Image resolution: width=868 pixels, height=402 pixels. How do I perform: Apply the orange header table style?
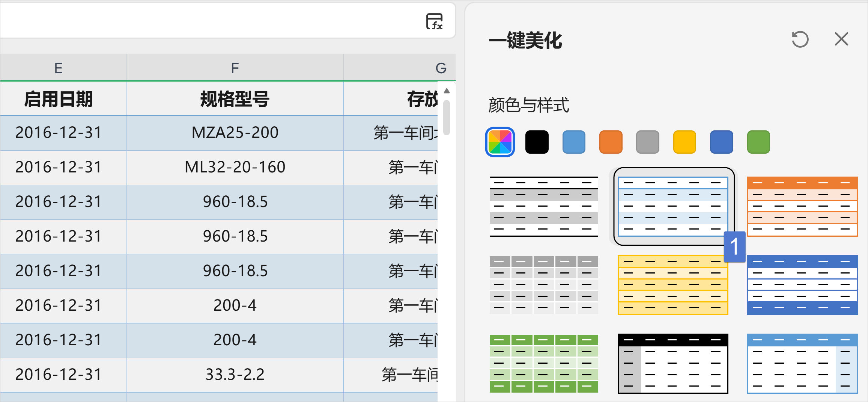pyautogui.click(x=802, y=206)
